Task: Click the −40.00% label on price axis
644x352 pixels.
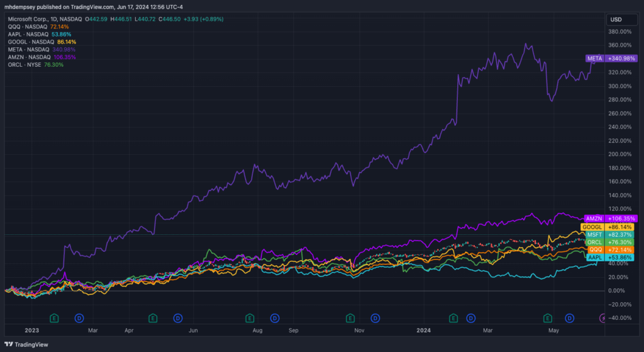Action: click(x=619, y=318)
